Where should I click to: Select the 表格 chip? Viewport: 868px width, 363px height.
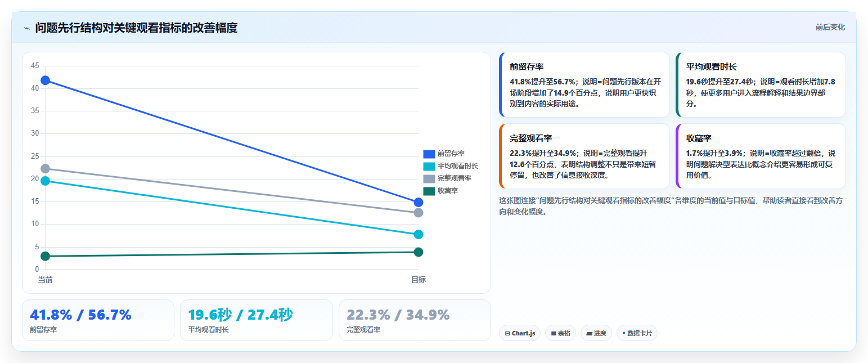(560, 333)
